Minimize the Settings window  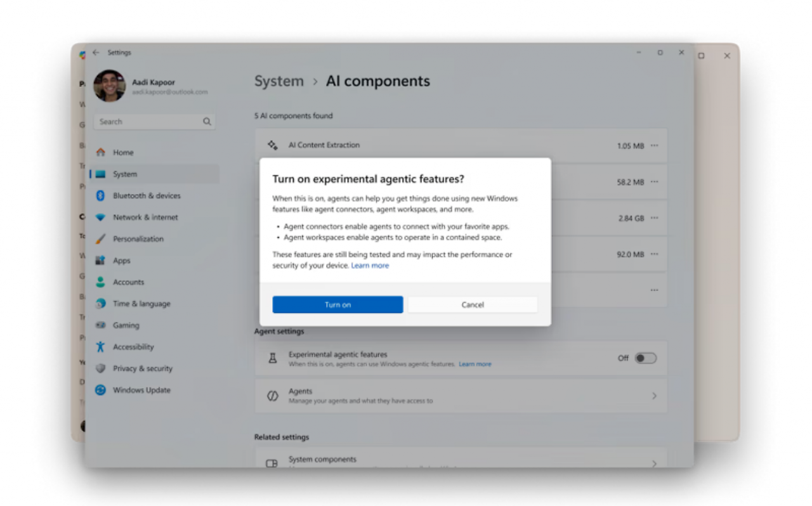639,53
